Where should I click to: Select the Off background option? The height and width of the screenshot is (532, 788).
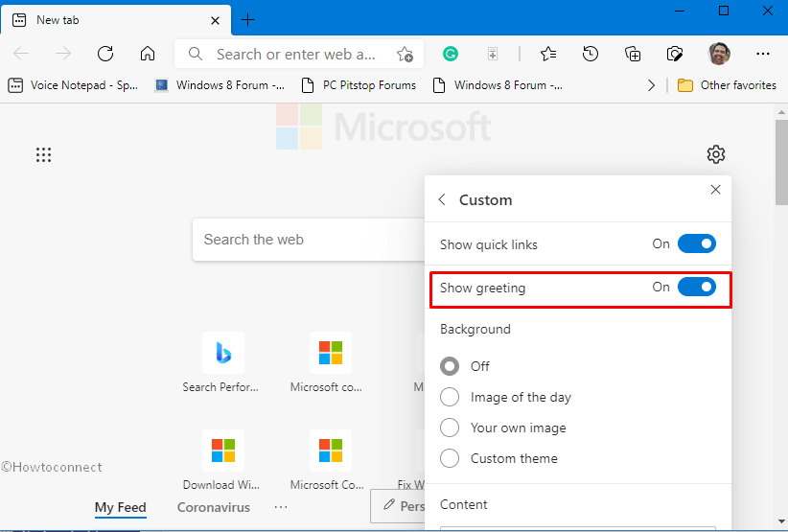450,366
